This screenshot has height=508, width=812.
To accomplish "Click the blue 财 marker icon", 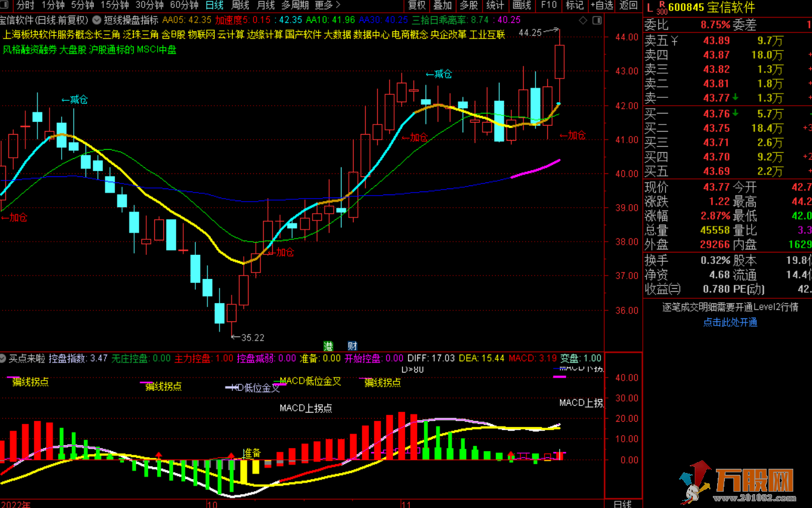I will (x=352, y=346).
